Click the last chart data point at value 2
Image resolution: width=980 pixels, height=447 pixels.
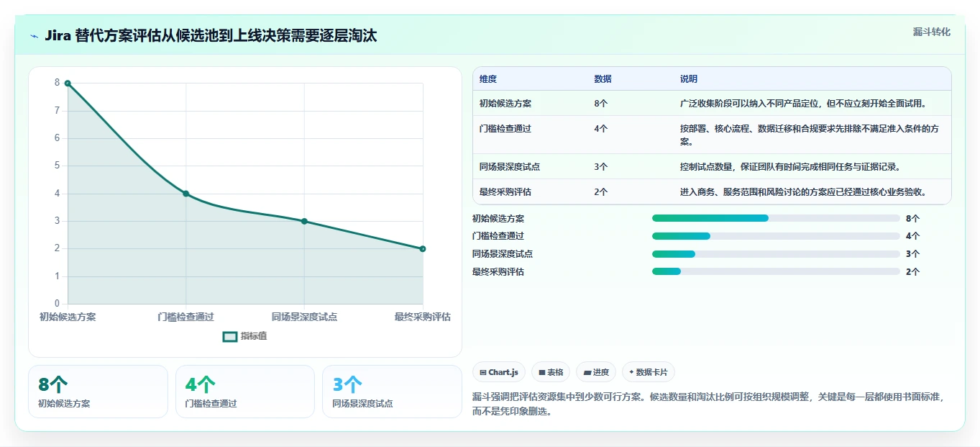click(x=423, y=249)
